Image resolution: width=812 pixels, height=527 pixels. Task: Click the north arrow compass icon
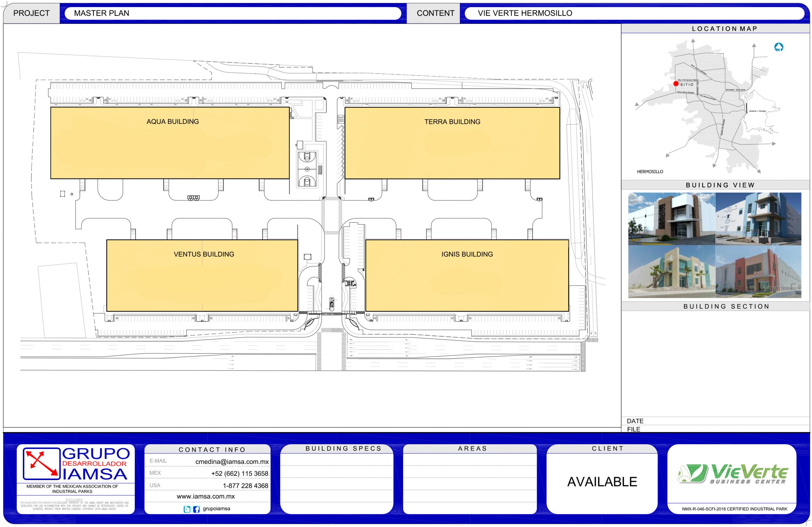[x=779, y=47]
